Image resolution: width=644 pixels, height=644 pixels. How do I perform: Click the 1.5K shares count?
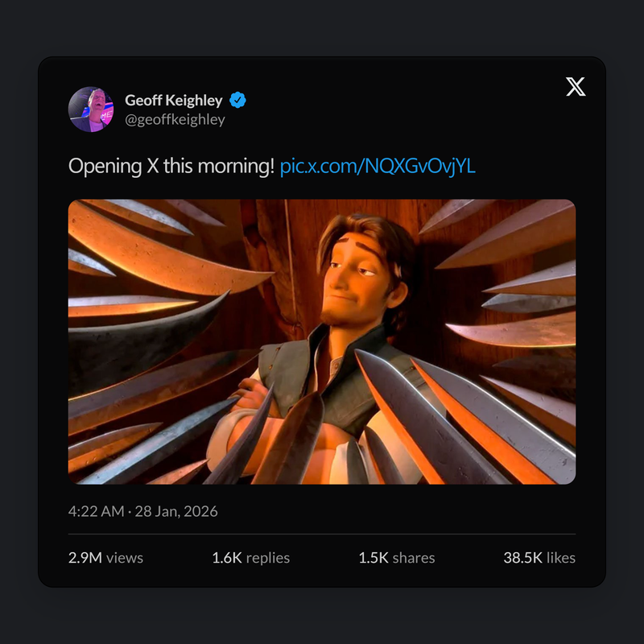[x=374, y=558]
